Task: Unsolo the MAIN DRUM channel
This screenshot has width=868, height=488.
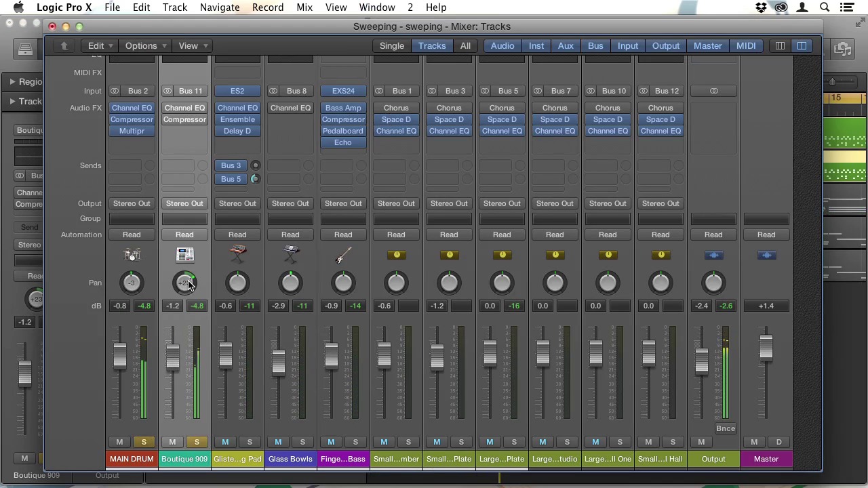Action: pyautogui.click(x=144, y=442)
